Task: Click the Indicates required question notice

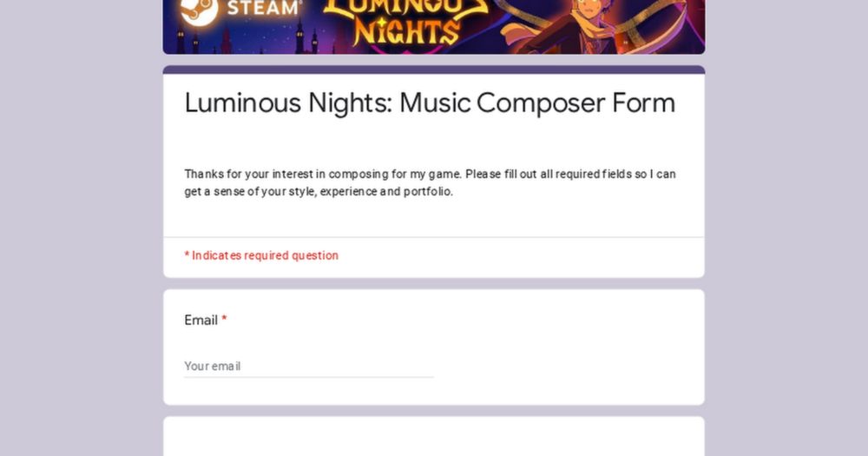Action: 261,255
